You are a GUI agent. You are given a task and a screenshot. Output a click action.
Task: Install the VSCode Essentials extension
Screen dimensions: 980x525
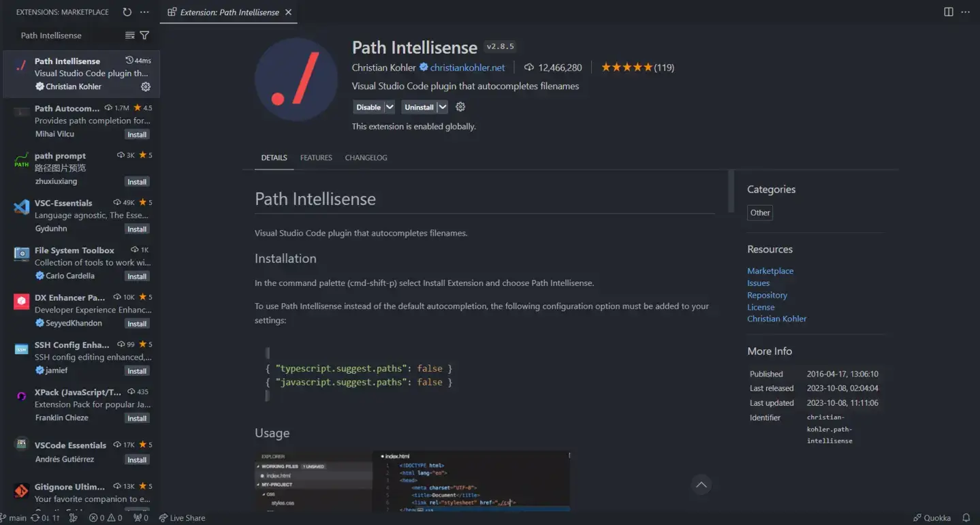(x=137, y=460)
